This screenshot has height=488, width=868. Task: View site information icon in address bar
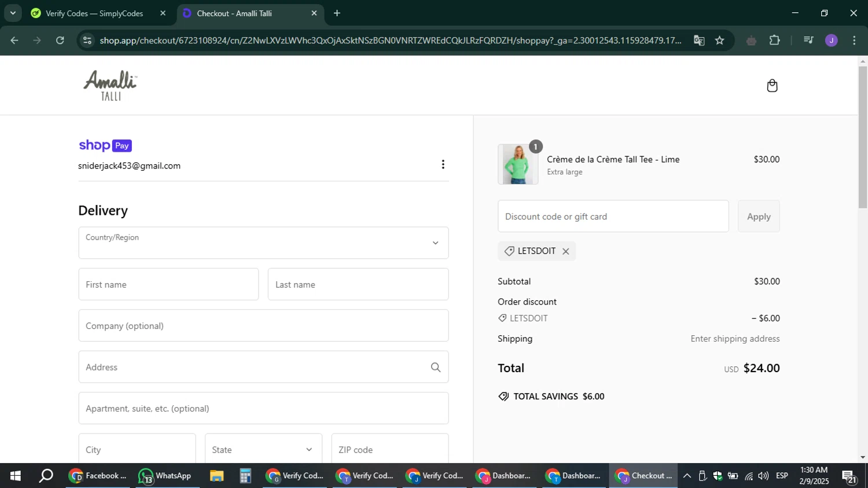coord(87,41)
